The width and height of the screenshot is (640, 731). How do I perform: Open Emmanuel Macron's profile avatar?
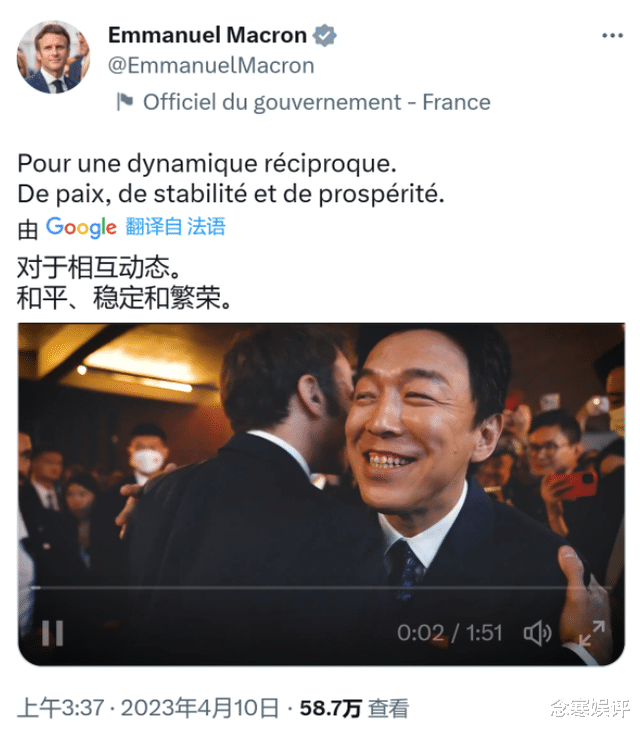[x=54, y=57]
